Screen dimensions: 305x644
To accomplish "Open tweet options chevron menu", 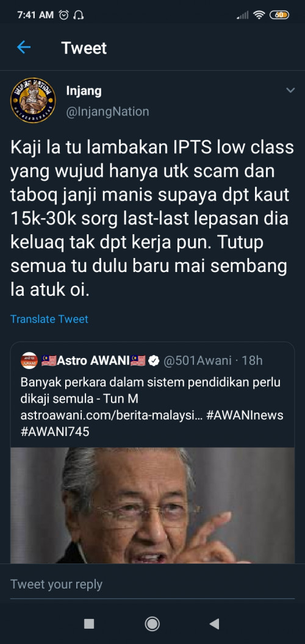I will click(290, 90).
